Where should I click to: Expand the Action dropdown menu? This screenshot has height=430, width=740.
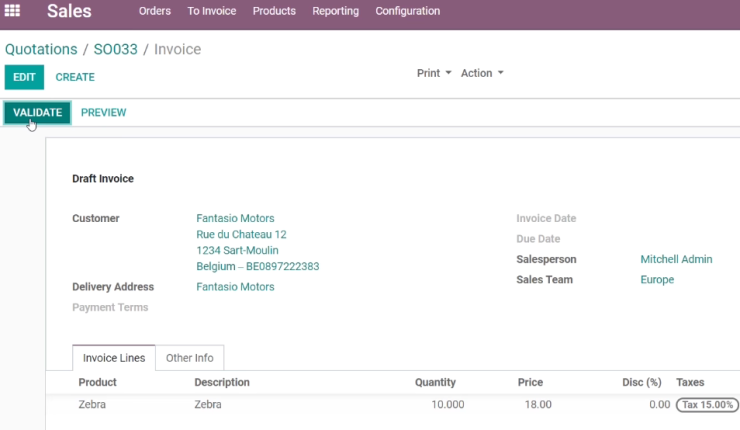point(482,73)
